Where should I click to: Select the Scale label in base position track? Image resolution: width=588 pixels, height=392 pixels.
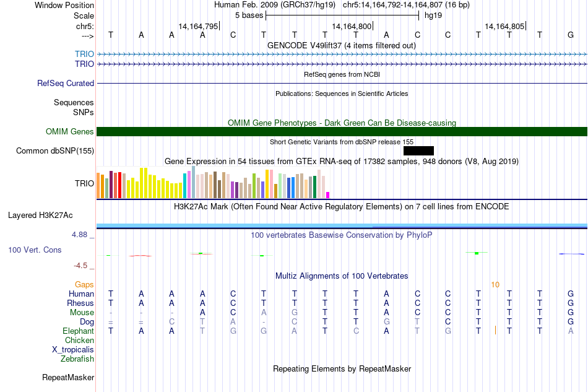click(84, 15)
